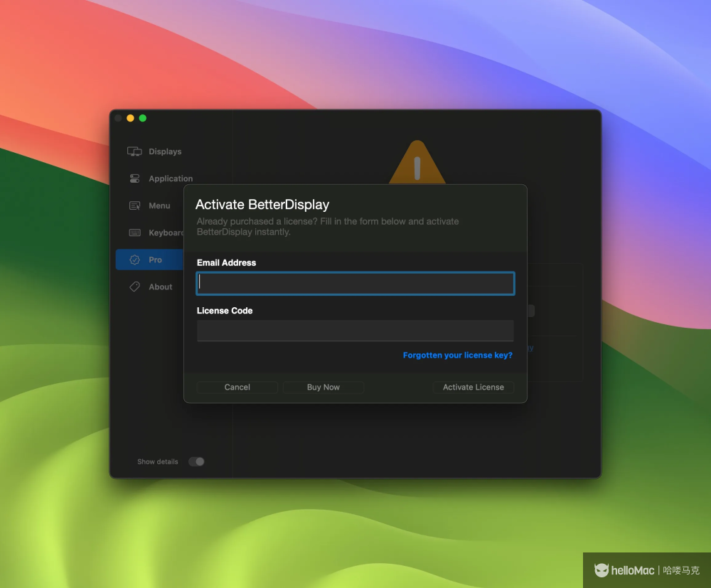Focus the Email Address input field
This screenshot has width=711, height=588.
pos(355,283)
